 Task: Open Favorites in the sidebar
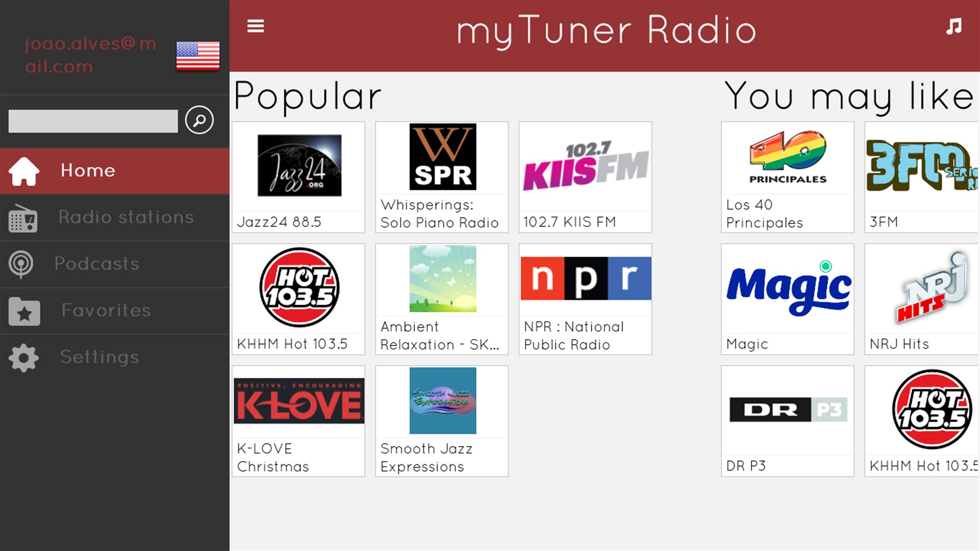pyautogui.click(x=106, y=310)
